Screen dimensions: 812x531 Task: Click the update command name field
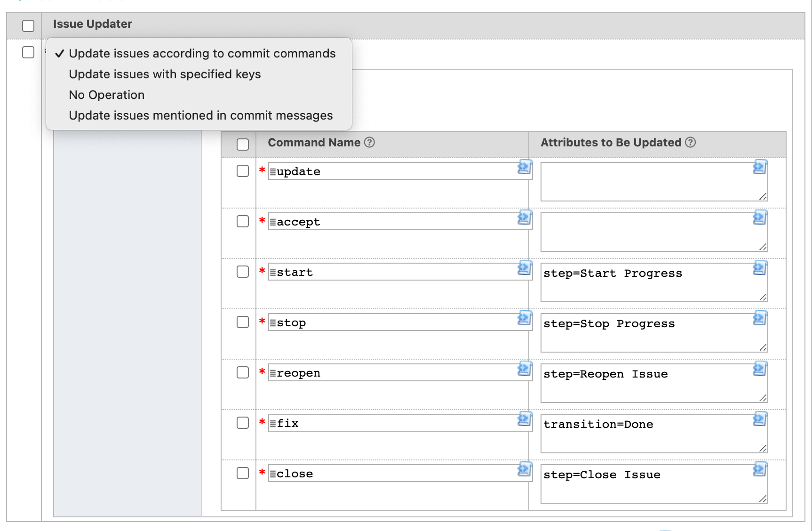point(400,171)
